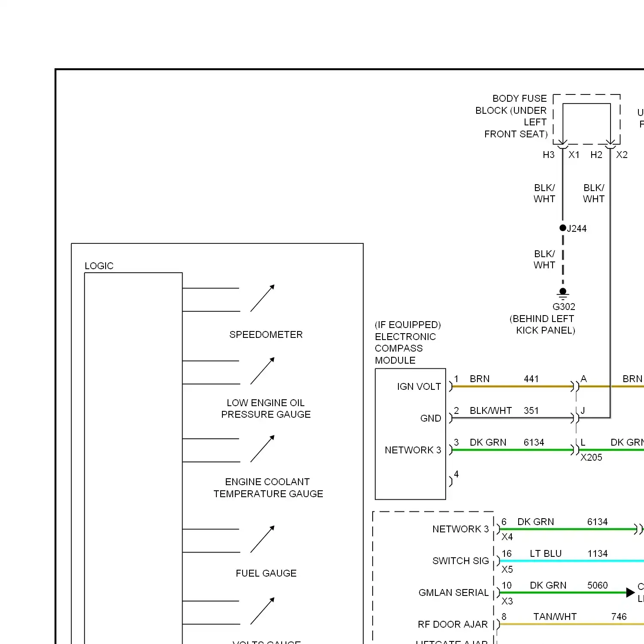Click the GMLAN serial arrowhead on wire 5060
Viewport: 644px width, 644px height.
(x=630, y=592)
